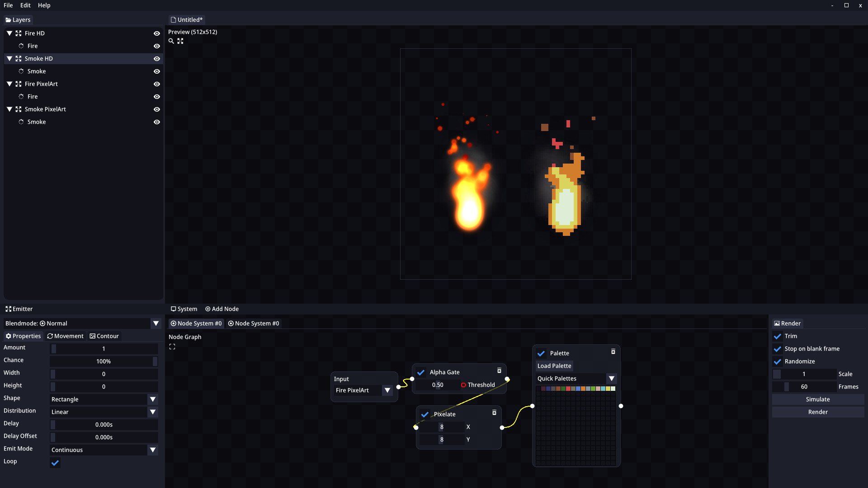The width and height of the screenshot is (868, 488).
Task: Click the fit-view icon in Node Graph
Action: click(x=172, y=346)
